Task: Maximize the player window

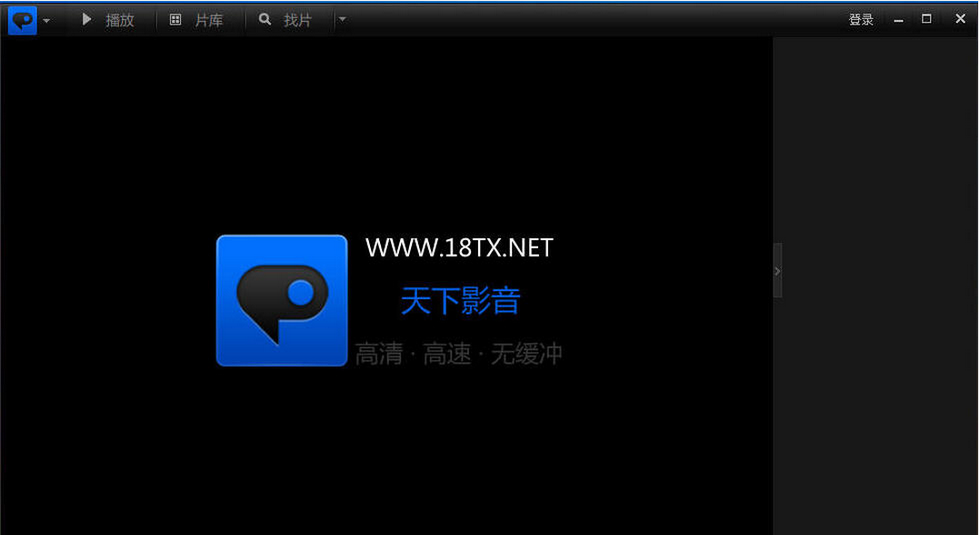Action: (x=926, y=19)
